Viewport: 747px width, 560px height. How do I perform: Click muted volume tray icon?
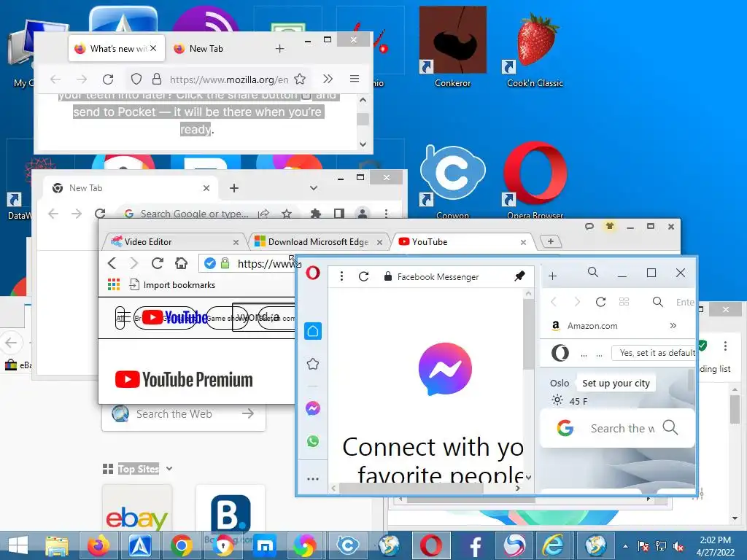tap(678, 546)
